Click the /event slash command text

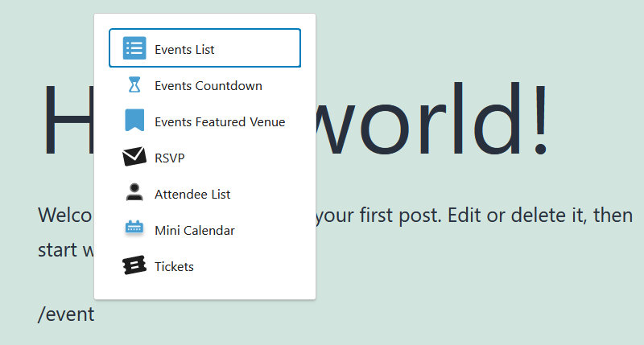coord(66,315)
